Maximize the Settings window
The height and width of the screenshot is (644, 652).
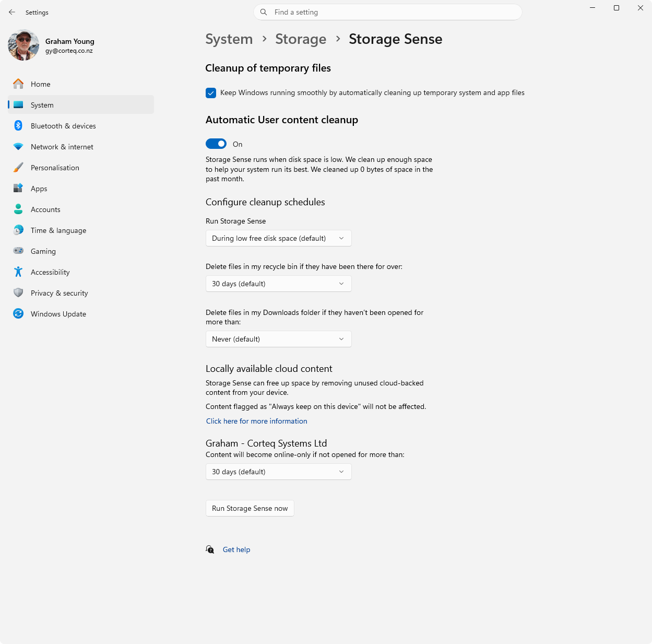click(617, 8)
